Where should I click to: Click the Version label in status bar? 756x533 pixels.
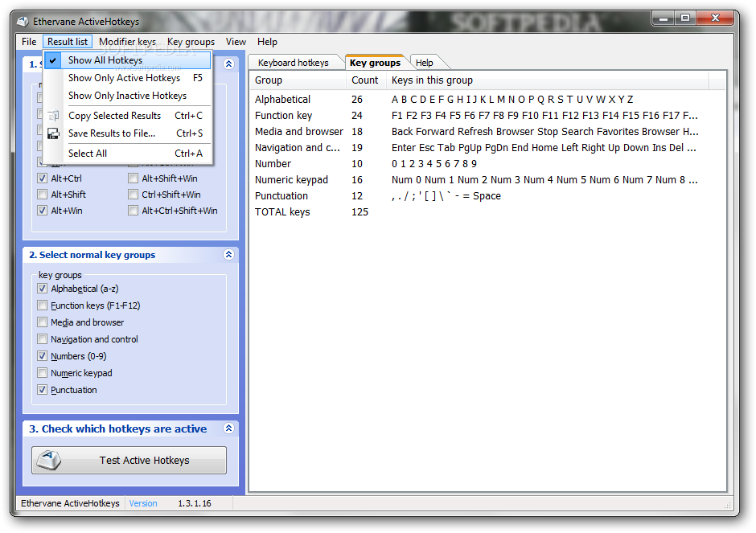pos(142,503)
